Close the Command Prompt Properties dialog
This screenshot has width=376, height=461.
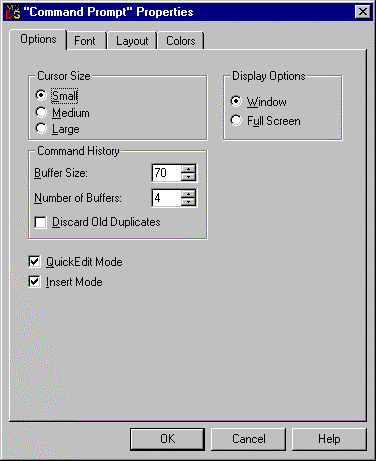[x=363, y=12]
